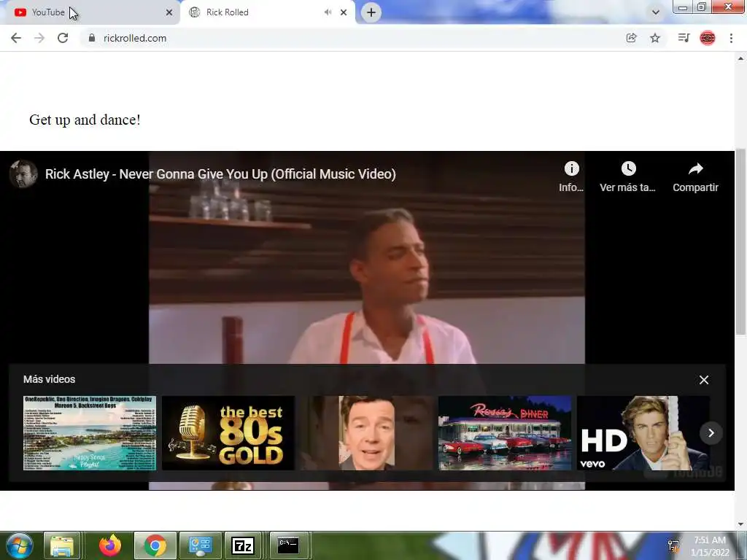Viewport: 747px width, 560px height.
Task: Launch Firefox from the taskbar
Action: pos(109,545)
